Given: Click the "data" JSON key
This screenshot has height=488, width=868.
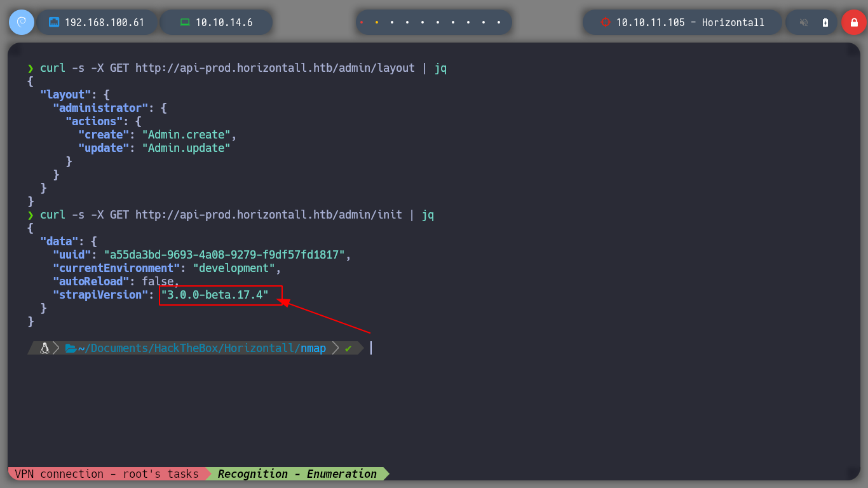Looking at the screenshot, I should (x=59, y=241).
